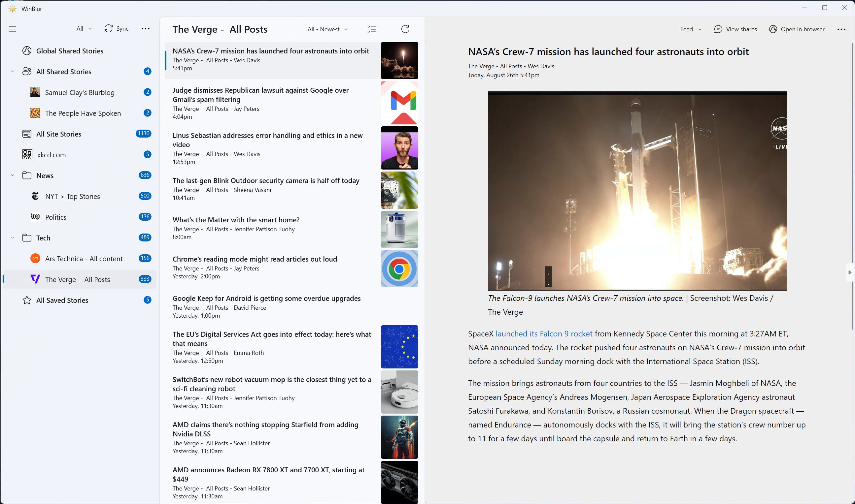Open the All - Newest sort dropdown
This screenshot has width=855, height=504.
[327, 29]
